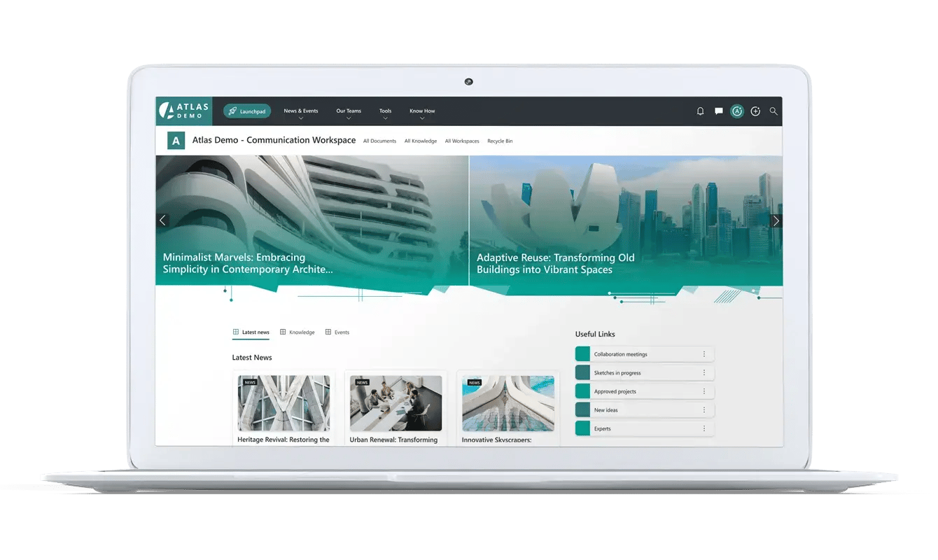Open the All Workspaces link
938x560 pixels.
tap(462, 141)
